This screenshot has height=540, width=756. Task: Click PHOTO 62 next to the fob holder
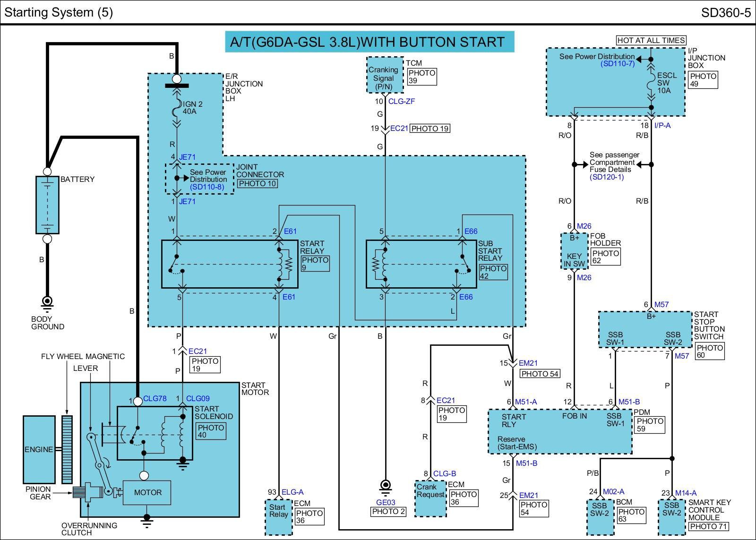[x=605, y=257]
